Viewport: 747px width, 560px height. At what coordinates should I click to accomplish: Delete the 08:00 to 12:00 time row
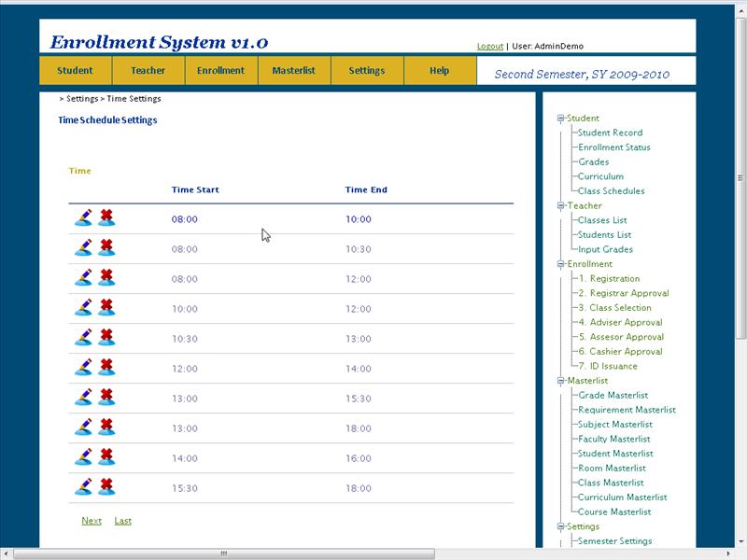click(106, 277)
